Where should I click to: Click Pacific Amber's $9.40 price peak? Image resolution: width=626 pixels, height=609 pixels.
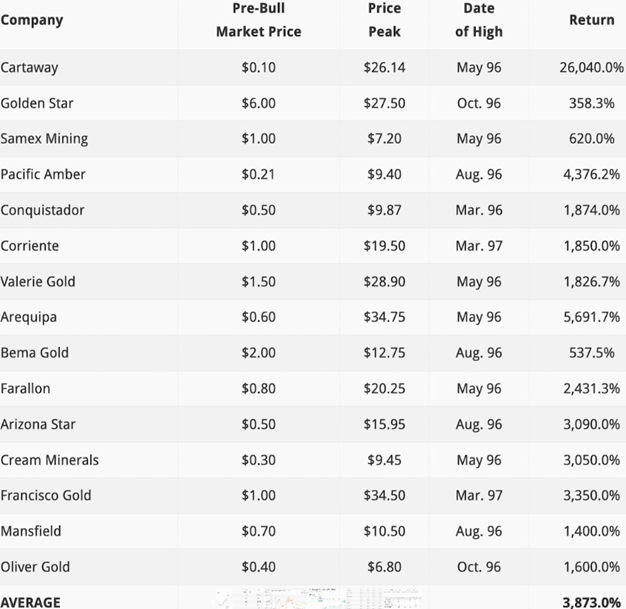coord(383,174)
